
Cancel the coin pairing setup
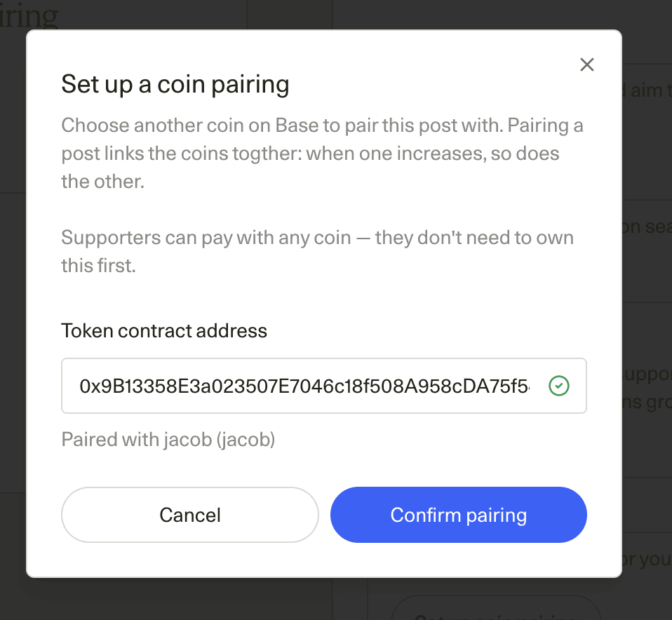[190, 515]
